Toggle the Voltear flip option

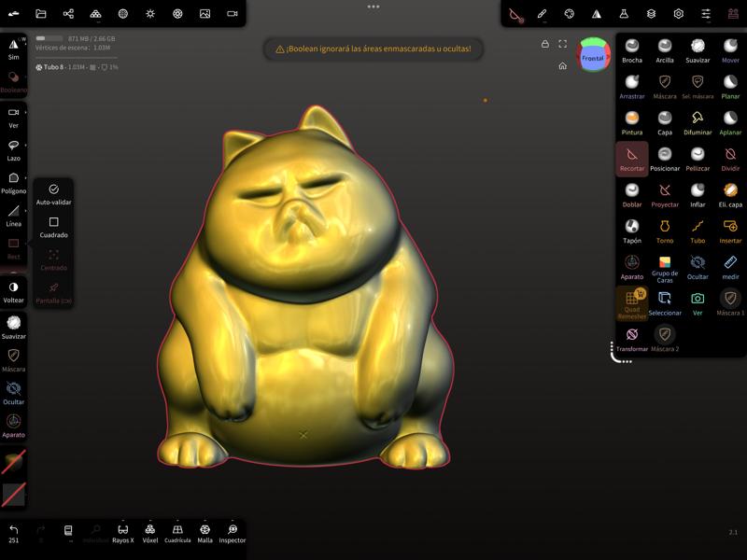coord(13,292)
